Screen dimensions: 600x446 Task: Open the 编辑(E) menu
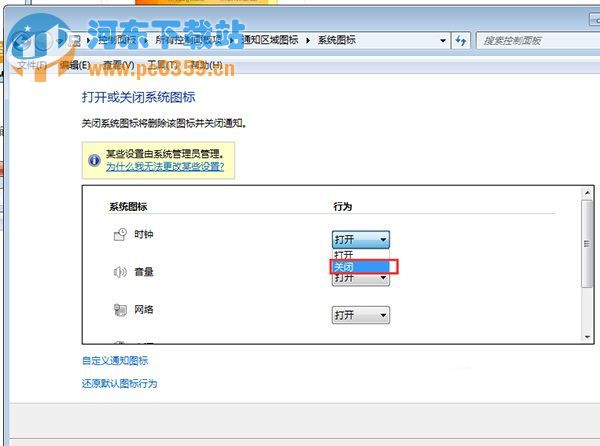[x=75, y=65]
